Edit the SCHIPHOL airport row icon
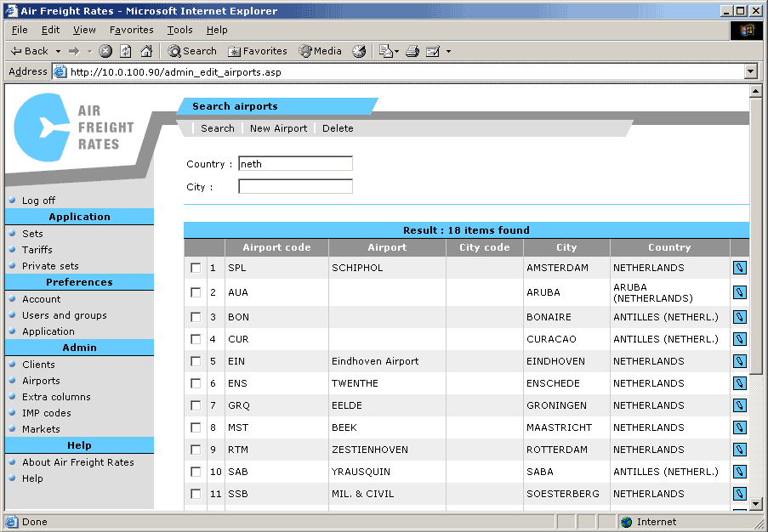Screen dimensions: 768x532 click(739, 268)
